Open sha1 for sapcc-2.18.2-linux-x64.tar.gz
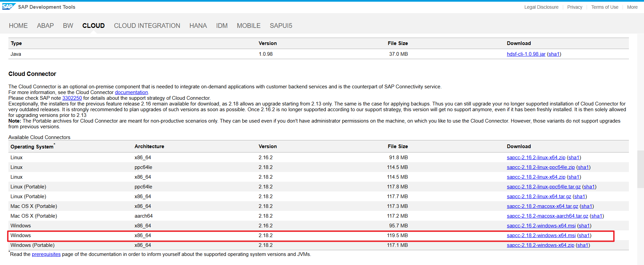 [580, 196]
